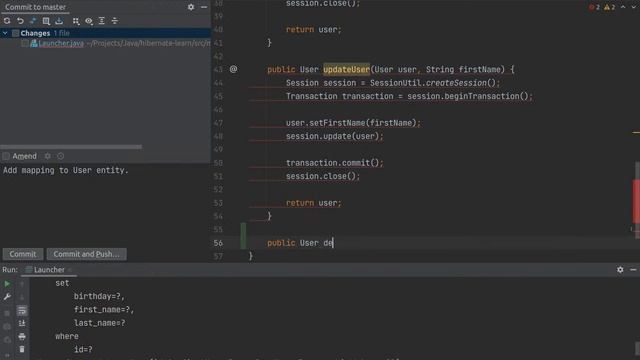Viewport: 640px width, 360px height.
Task: Enable the Amend checkbox
Action: click(x=6, y=156)
